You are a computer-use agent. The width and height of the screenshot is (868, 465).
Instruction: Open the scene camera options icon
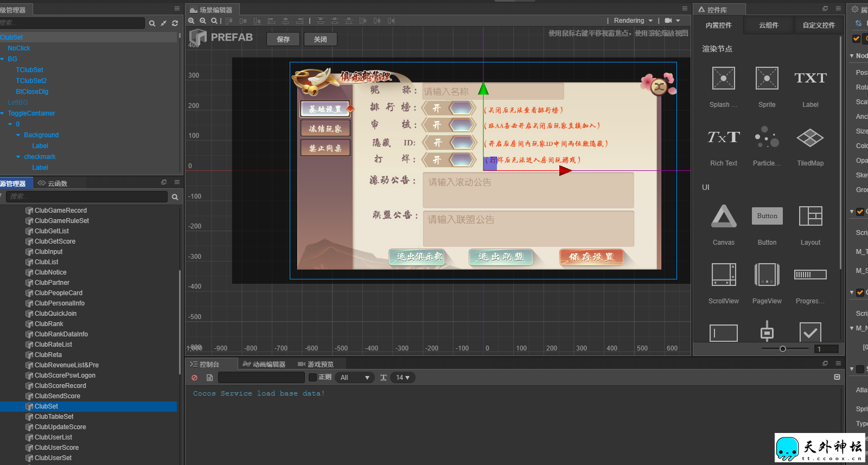coord(672,21)
